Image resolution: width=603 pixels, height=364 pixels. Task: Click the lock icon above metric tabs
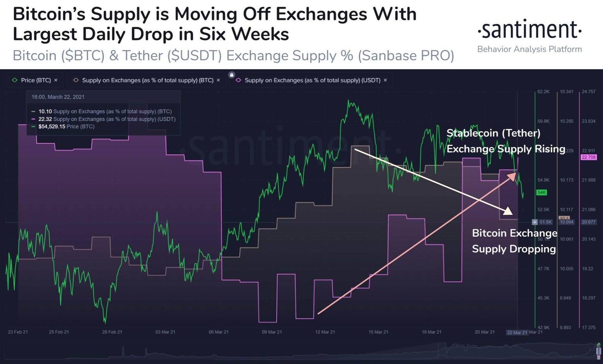pyautogui.click(x=232, y=75)
